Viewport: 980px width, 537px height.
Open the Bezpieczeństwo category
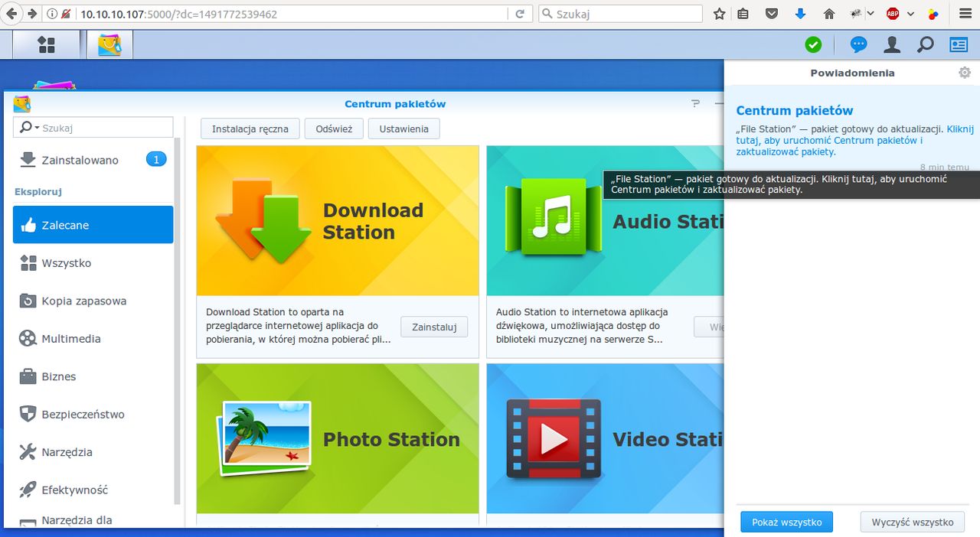[x=93, y=414]
